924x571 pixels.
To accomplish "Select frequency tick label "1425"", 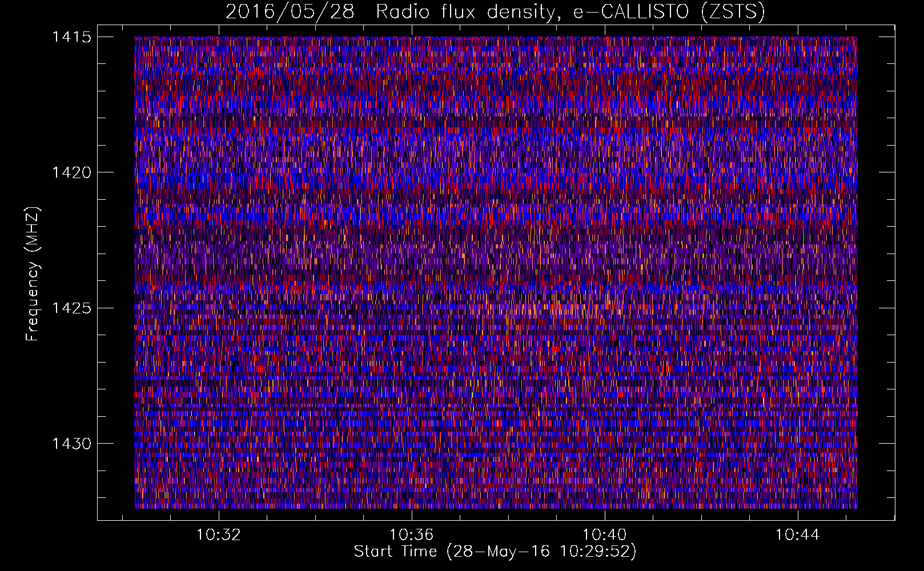I will pos(71,308).
